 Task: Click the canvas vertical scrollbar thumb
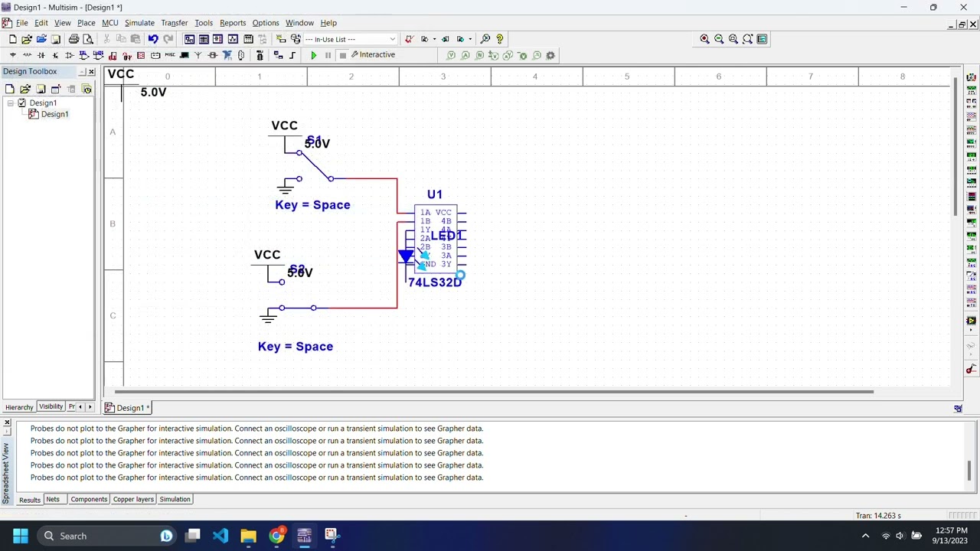[956, 145]
